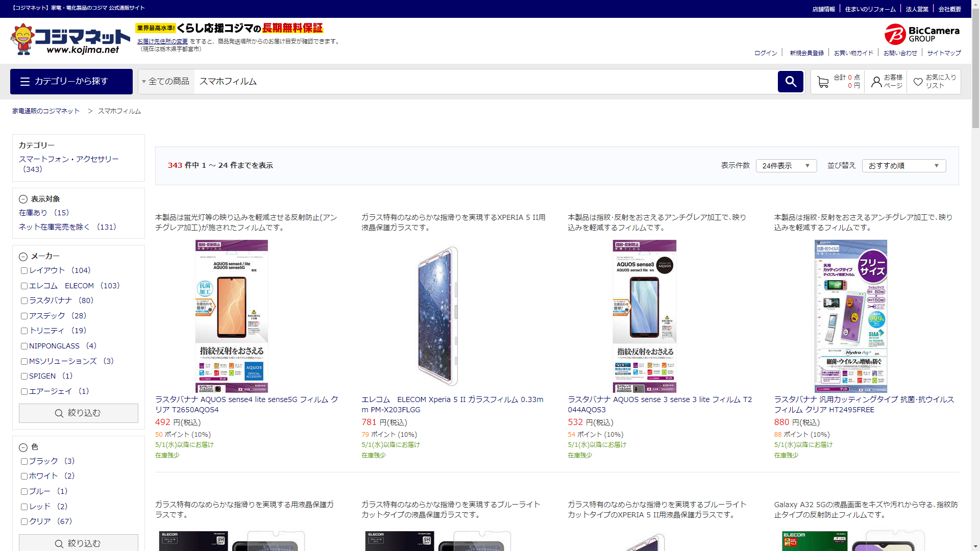980x551 pixels.
Task: Click the BicCamera Group logo
Action: [x=922, y=34]
